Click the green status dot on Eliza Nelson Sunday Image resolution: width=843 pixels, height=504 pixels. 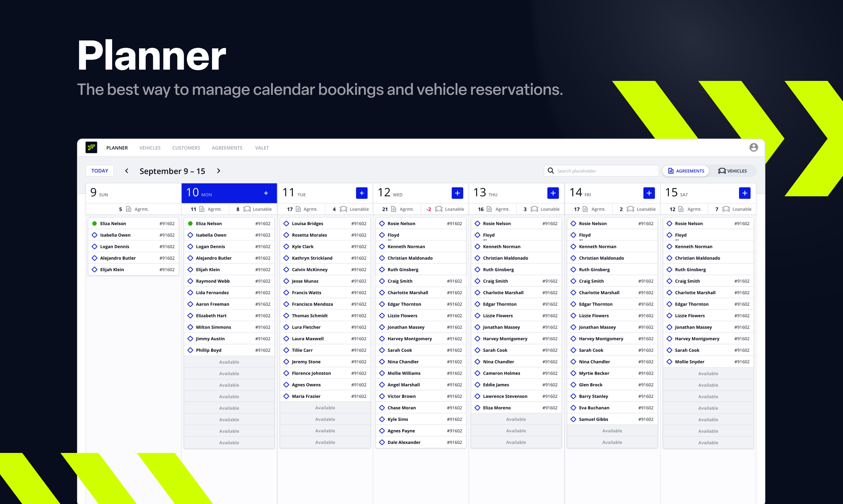(x=95, y=223)
